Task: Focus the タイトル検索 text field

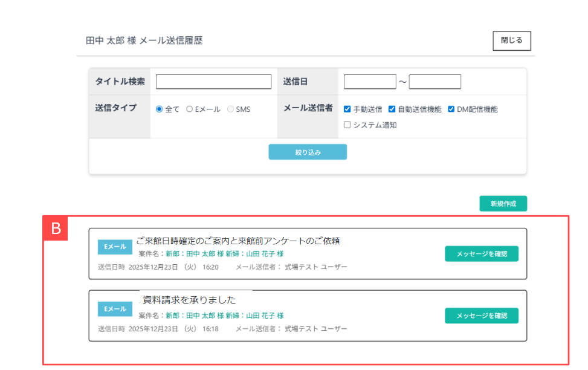Action: [213, 82]
